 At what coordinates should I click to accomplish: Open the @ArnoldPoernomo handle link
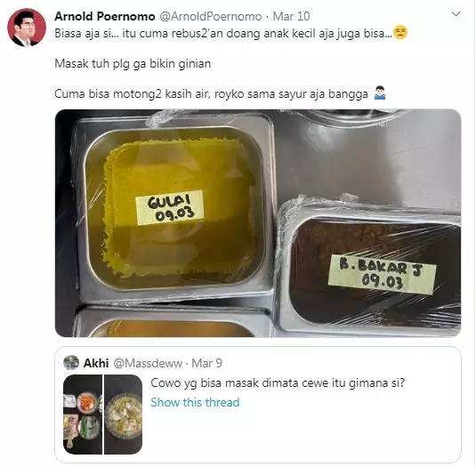pos(210,16)
